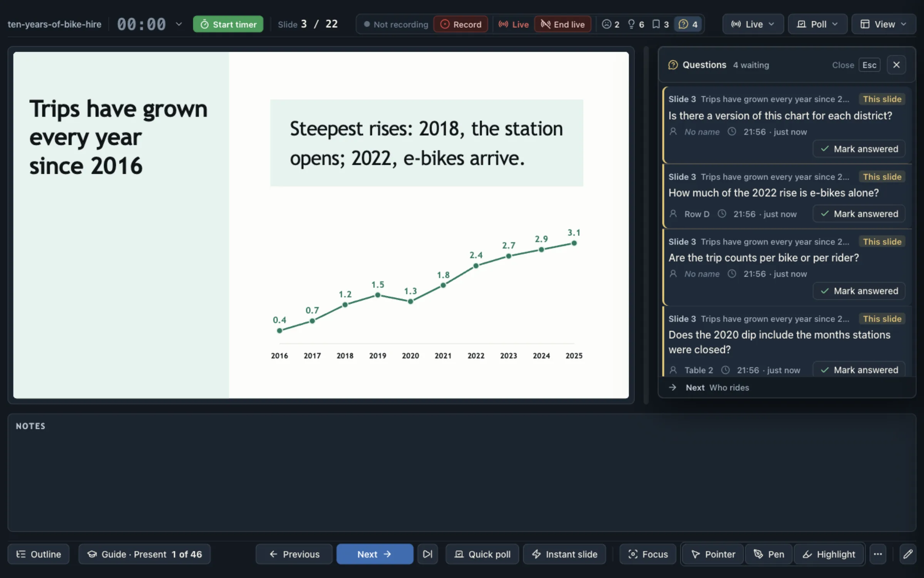
Task: Create an Instant slide
Action: 564,554
